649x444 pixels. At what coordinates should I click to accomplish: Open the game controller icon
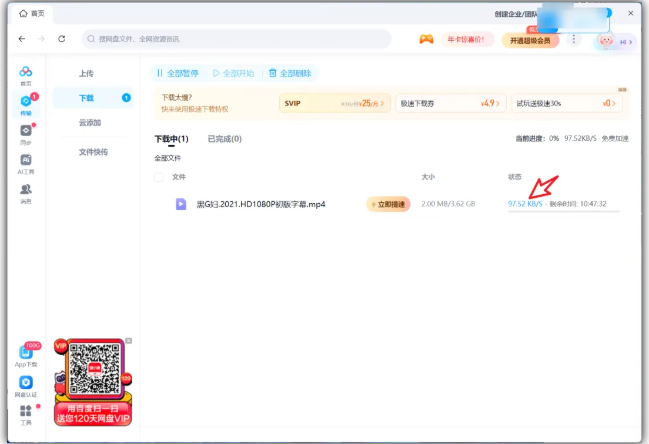point(426,39)
